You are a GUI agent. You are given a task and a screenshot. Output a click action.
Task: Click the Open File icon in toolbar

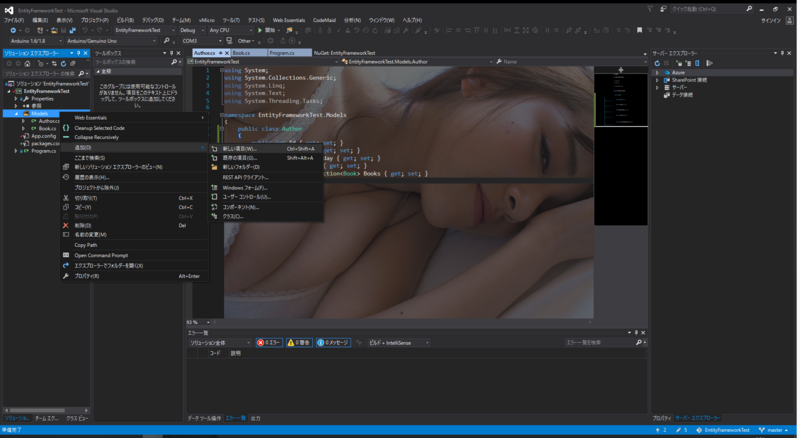(54, 30)
